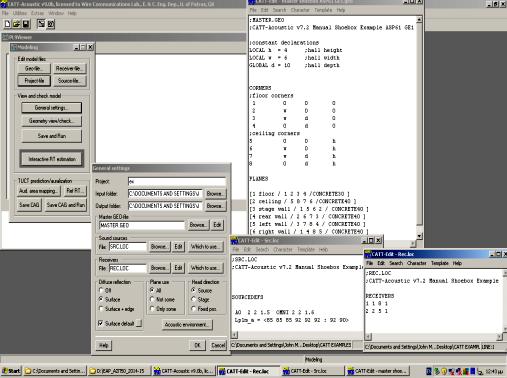Click left scroll arrow in Src.loc editor
Viewport: 507px width, 378px height.
click(x=235, y=335)
